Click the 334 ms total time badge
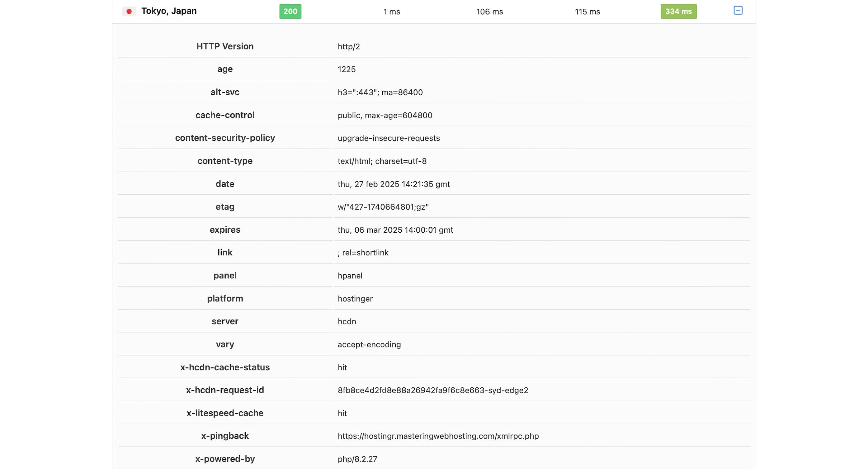This screenshot has width=868, height=469. tap(678, 12)
